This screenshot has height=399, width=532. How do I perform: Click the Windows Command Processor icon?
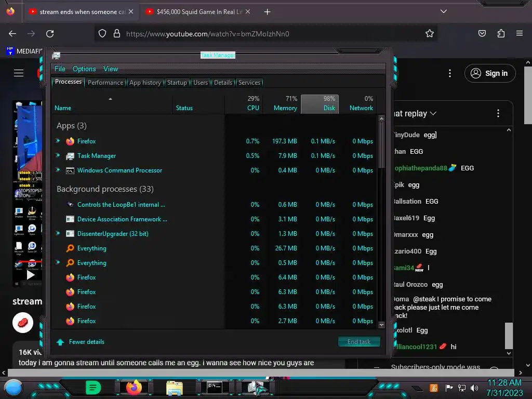click(70, 170)
